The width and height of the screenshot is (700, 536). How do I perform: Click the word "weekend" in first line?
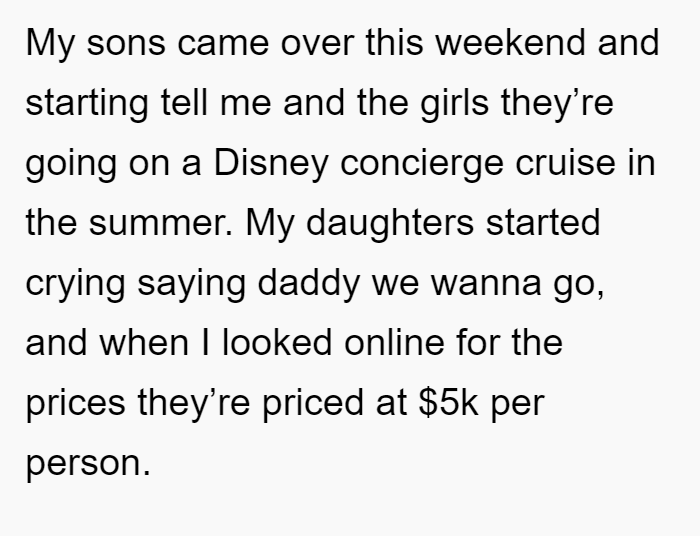(x=510, y=42)
